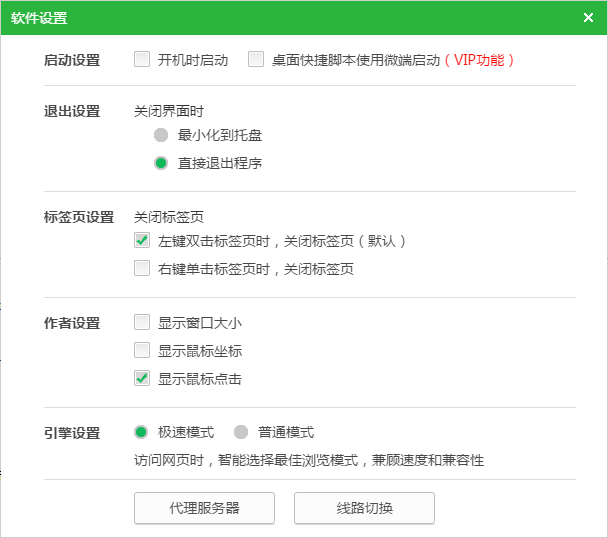Click the red VIP功能 text
The height and width of the screenshot is (538, 608).
[479, 60]
